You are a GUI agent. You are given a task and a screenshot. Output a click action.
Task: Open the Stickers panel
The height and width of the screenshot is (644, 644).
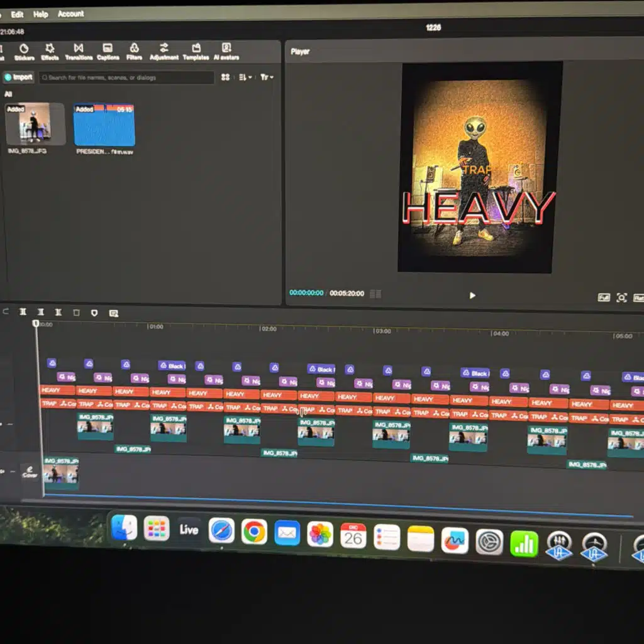click(x=24, y=52)
